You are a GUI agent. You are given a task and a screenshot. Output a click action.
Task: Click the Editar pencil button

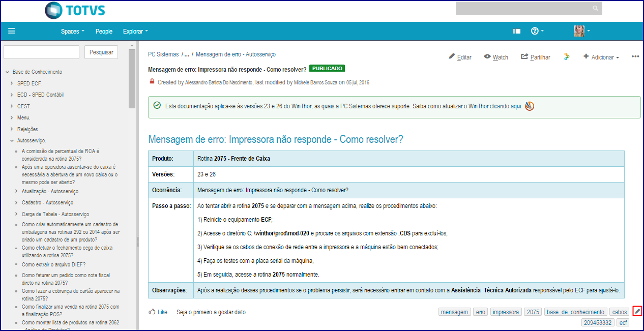coord(460,57)
